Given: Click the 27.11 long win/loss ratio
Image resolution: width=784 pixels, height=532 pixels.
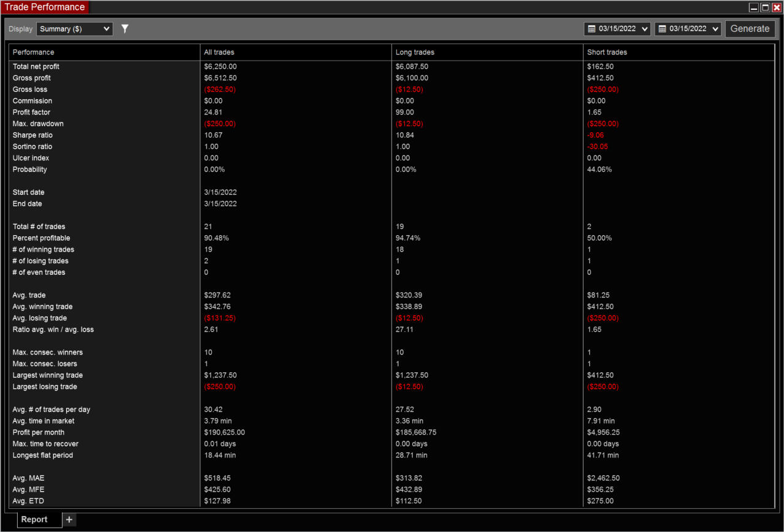Looking at the screenshot, I should click(405, 329).
